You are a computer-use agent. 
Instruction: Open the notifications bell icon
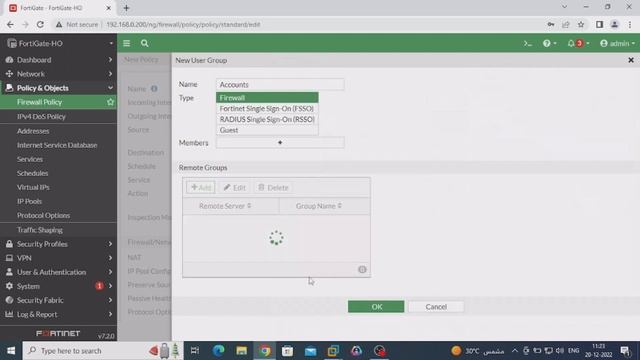[x=578, y=43]
